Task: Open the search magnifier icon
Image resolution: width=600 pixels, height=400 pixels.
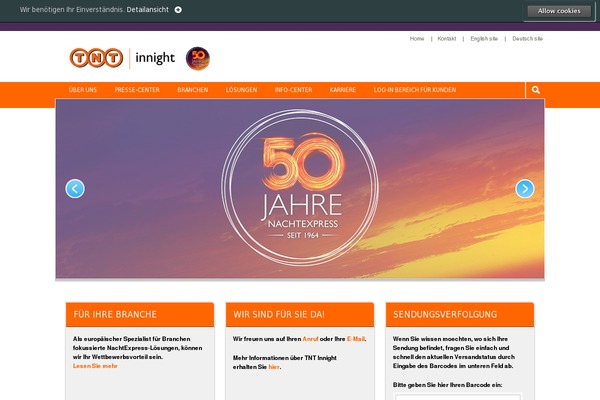Action: (x=536, y=90)
